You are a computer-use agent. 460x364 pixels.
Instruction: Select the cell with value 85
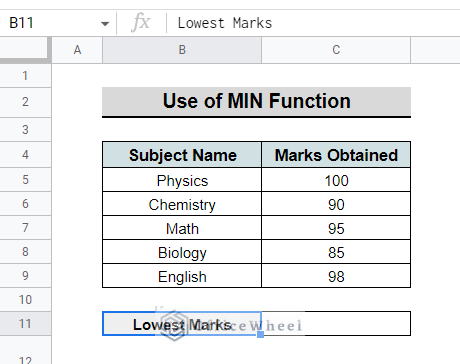click(x=336, y=252)
